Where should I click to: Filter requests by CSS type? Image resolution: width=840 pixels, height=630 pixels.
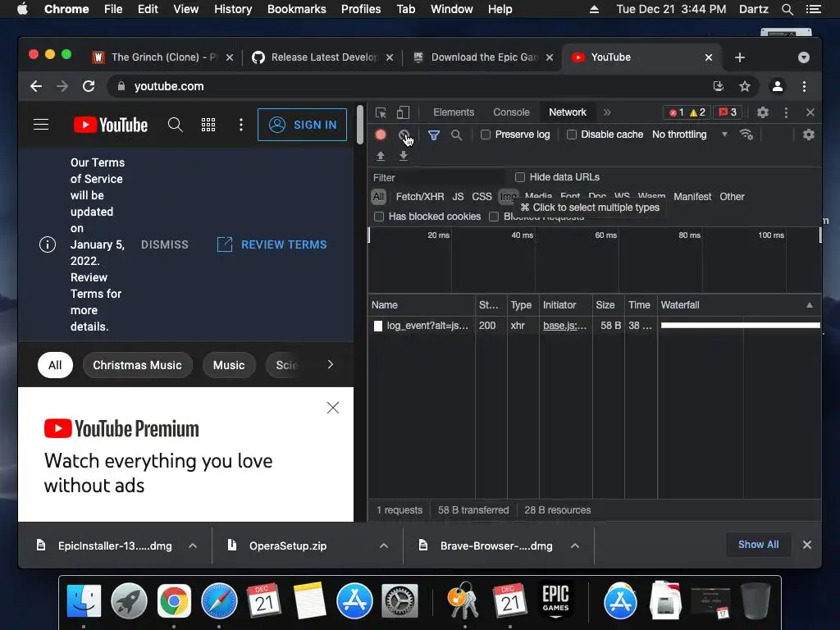(482, 197)
